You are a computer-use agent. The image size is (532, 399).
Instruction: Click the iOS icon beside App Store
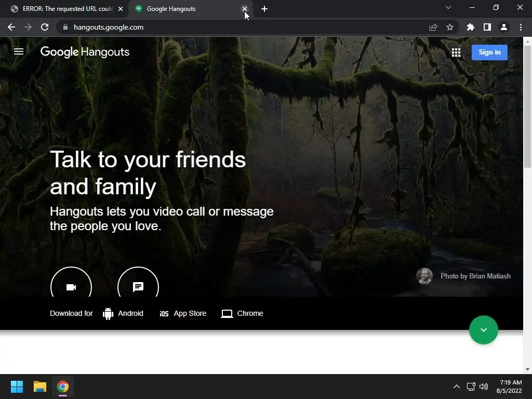coord(164,314)
